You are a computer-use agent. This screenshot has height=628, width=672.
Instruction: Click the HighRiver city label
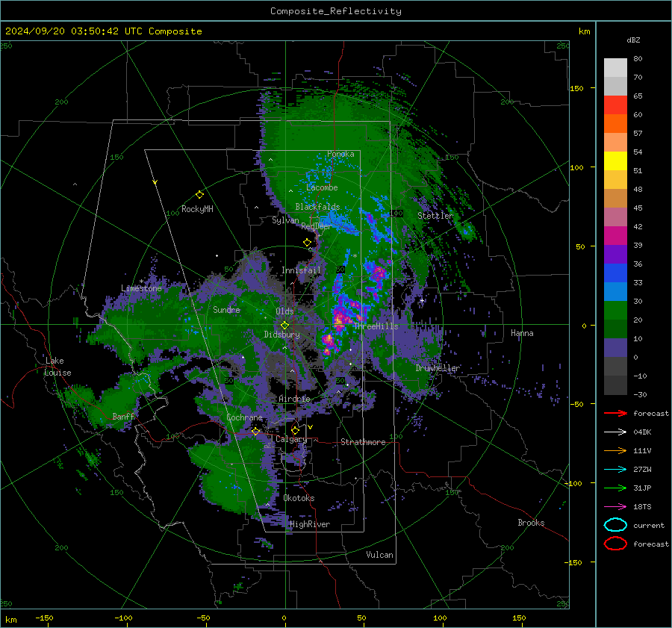pyautogui.click(x=310, y=524)
